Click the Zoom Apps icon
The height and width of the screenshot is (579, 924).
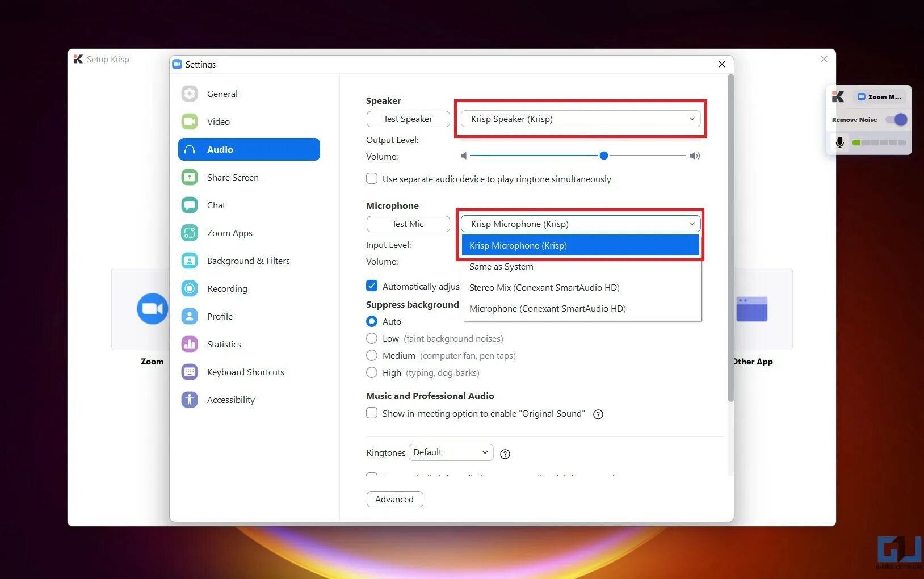pyautogui.click(x=190, y=233)
